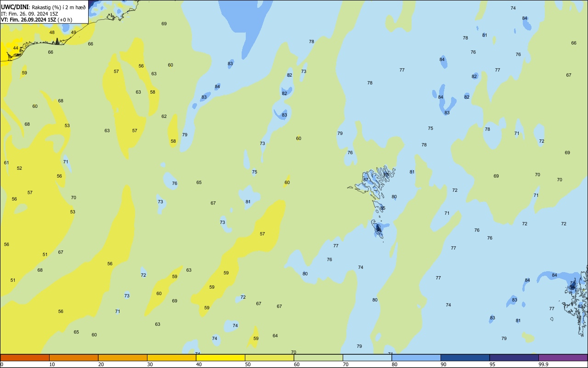
Task: Click the 'IT: Fim. 26. 09. 2024 15Z' line
Action: point(29,14)
